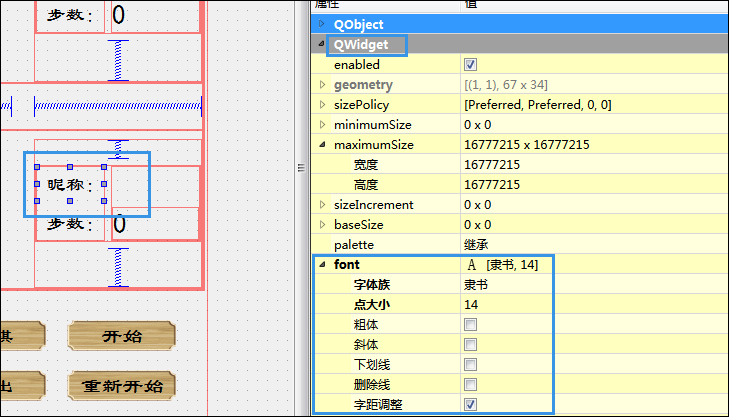This screenshot has height=417, width=729.
Task: Enable the 粗体 bold checkbox
Action: pyautogui.click(x=470, y=324)
